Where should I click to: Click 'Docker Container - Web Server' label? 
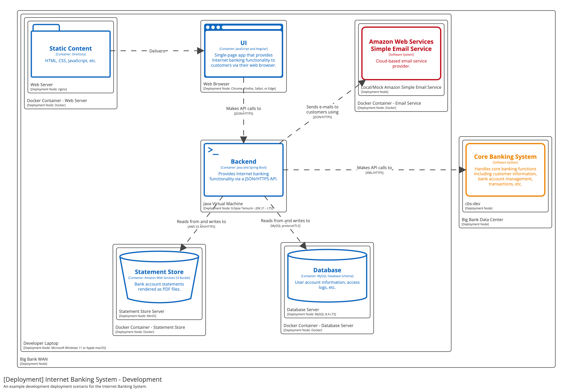click(x=57, y=101)
